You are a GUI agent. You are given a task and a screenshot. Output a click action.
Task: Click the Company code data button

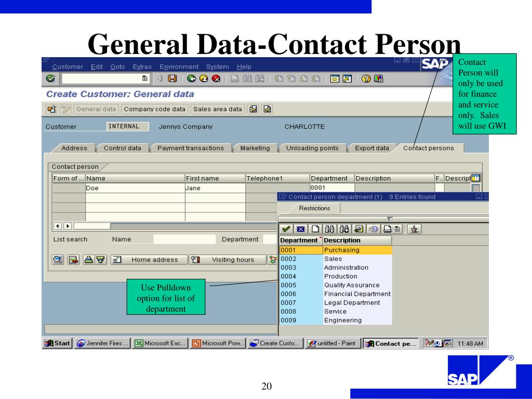155,109
